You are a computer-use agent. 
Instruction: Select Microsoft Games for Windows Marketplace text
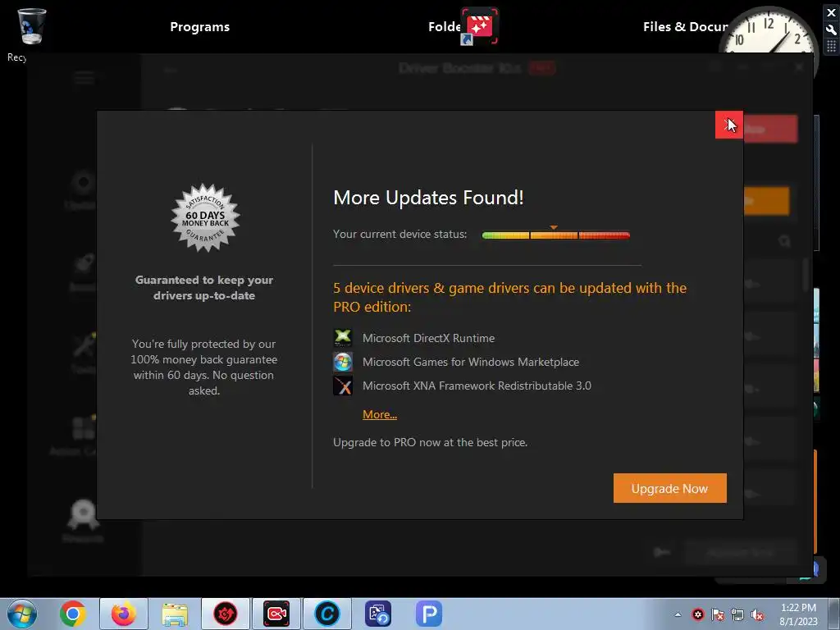[471, 362]
